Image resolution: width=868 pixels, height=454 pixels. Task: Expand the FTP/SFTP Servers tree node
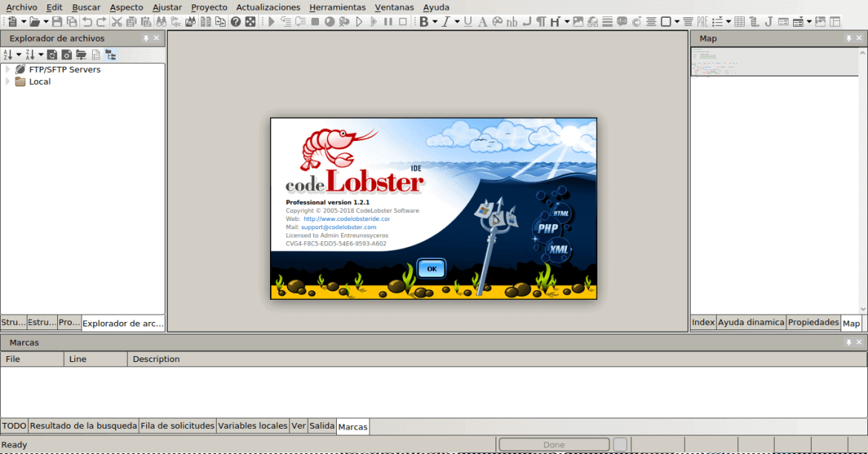[x=7, y=69]
